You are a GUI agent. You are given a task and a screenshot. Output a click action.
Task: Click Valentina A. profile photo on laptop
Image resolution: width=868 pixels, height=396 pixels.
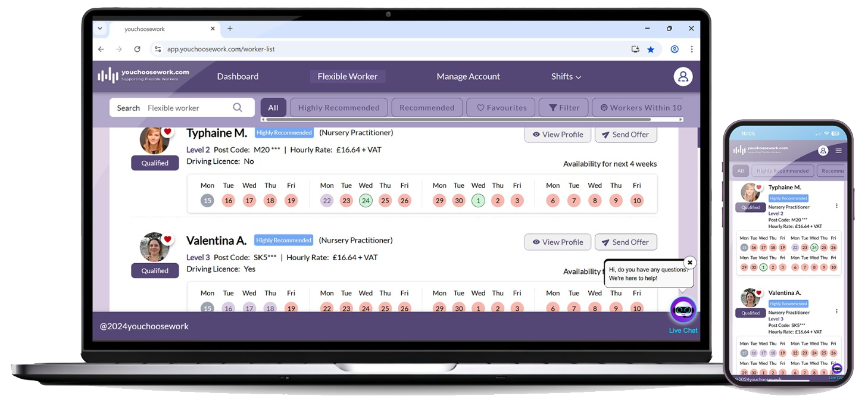(x=154, y=247)
